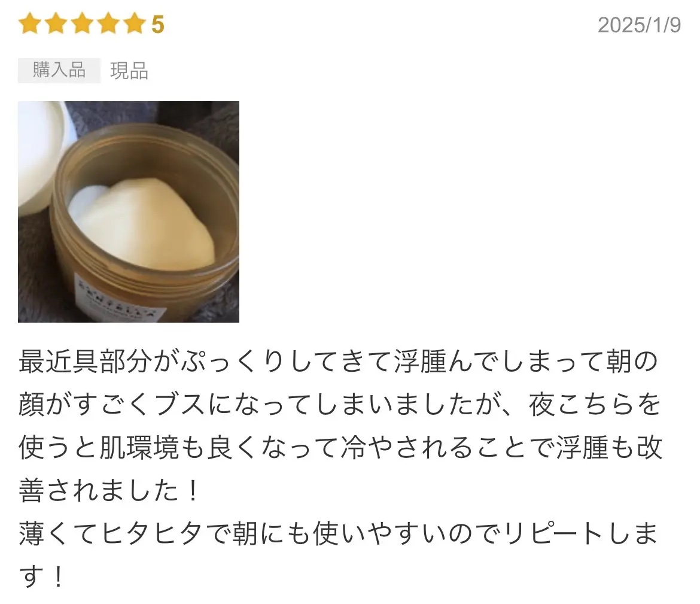Screen dimensions: 700x604
Task: Select the fifth gold rating star
Action: click(x=135, y=24)
